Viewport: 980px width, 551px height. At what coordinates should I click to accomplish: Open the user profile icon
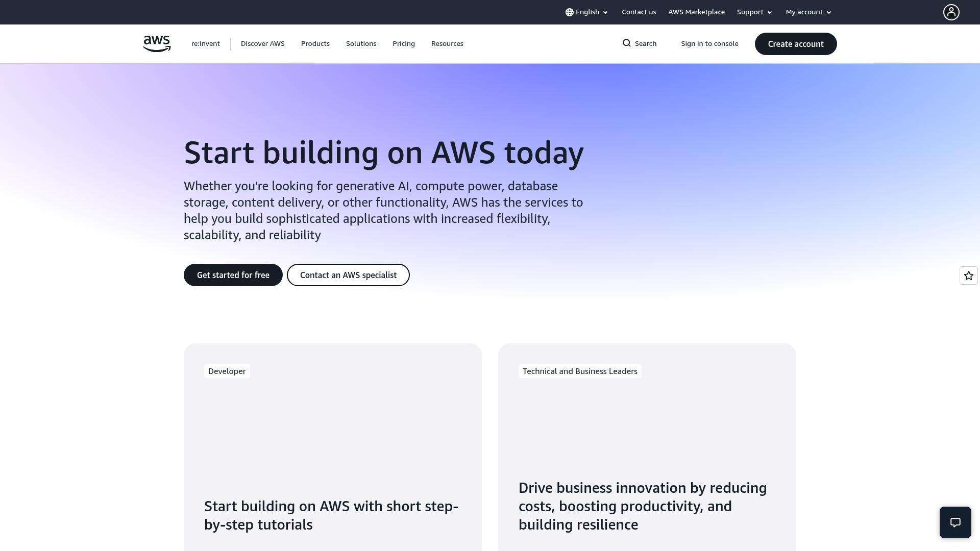[x=951, y=12]
